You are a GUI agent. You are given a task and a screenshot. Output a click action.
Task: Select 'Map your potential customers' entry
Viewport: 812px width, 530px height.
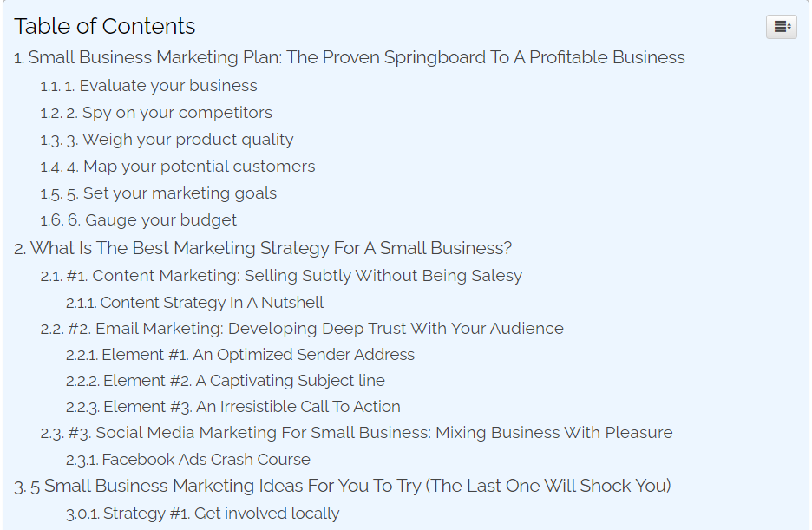pos(178,167)
